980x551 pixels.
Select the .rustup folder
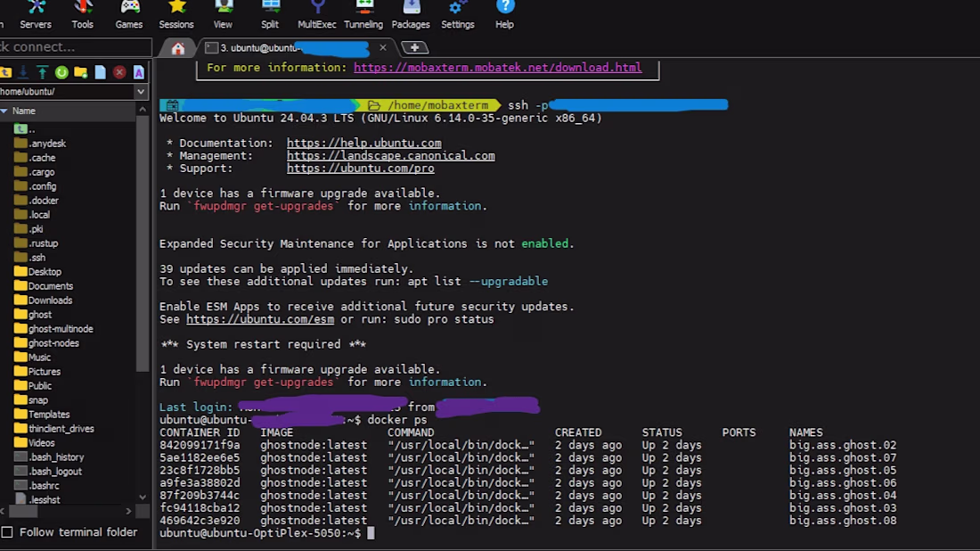(x=37, y=243)
